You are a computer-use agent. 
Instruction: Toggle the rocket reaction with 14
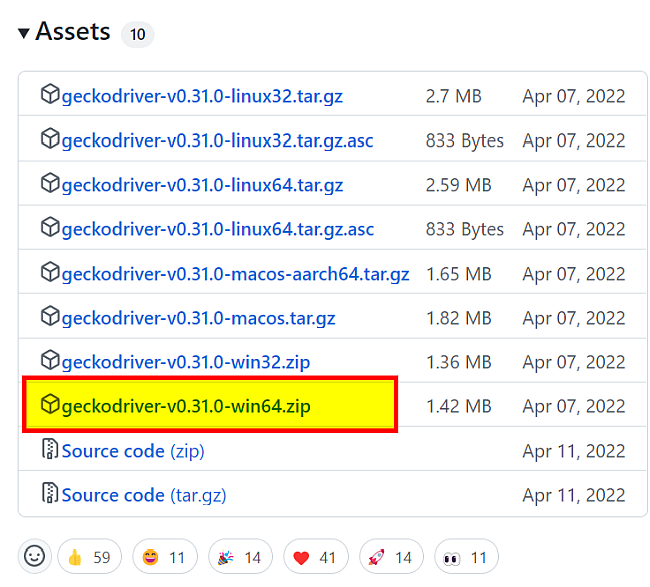coord(391,556)
